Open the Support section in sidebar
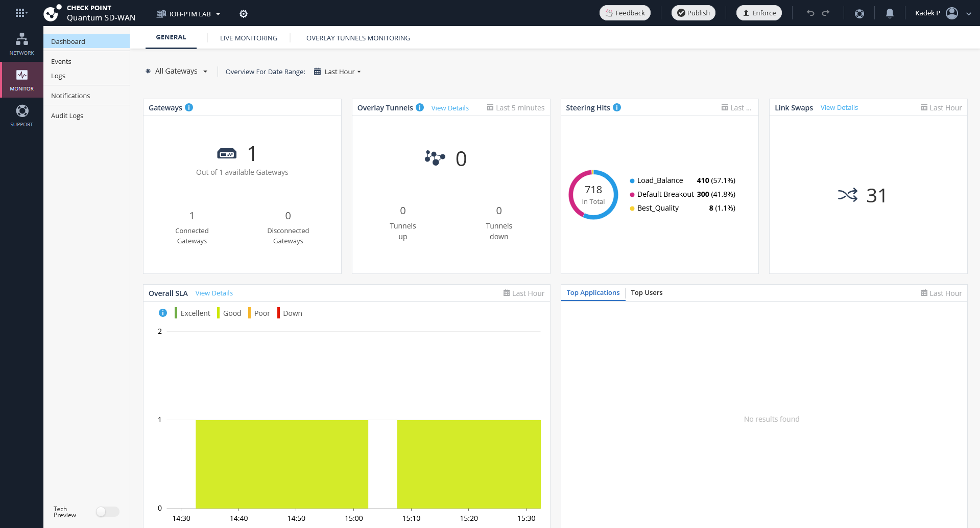 [x=21, y=116]
